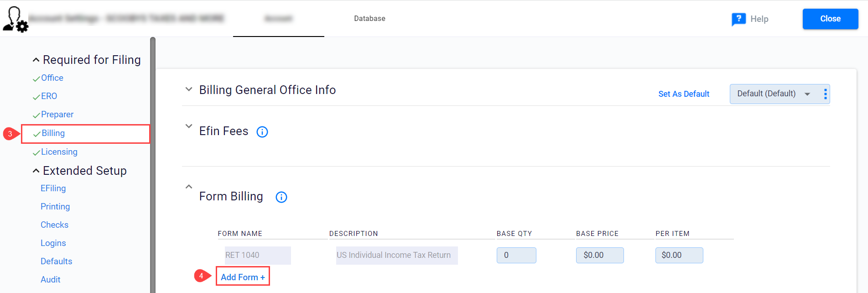Collapse the Form Billing section

coord(189,187)
